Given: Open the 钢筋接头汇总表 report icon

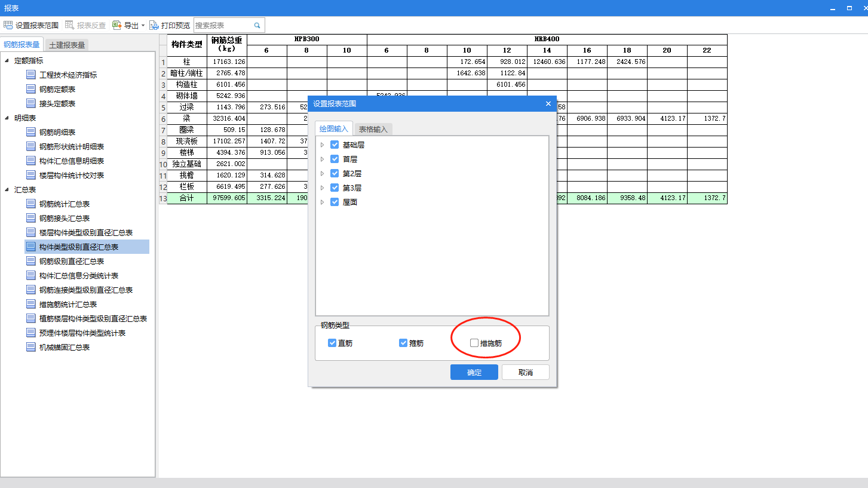Looking at the screenshot, I should [x=31, y=218].
